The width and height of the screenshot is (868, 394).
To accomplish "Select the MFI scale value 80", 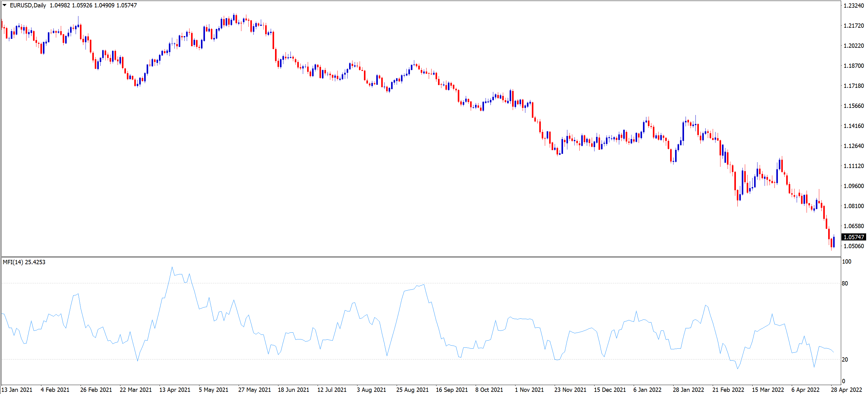I will [845, 283].
